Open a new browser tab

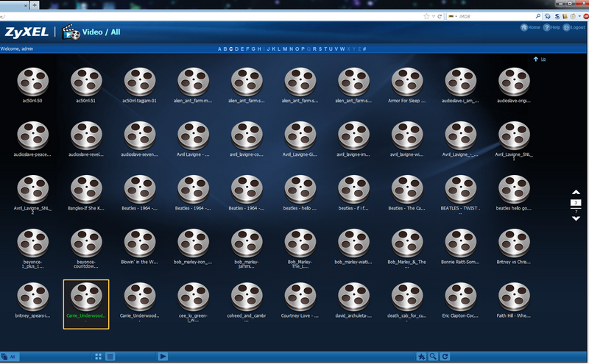34,5
